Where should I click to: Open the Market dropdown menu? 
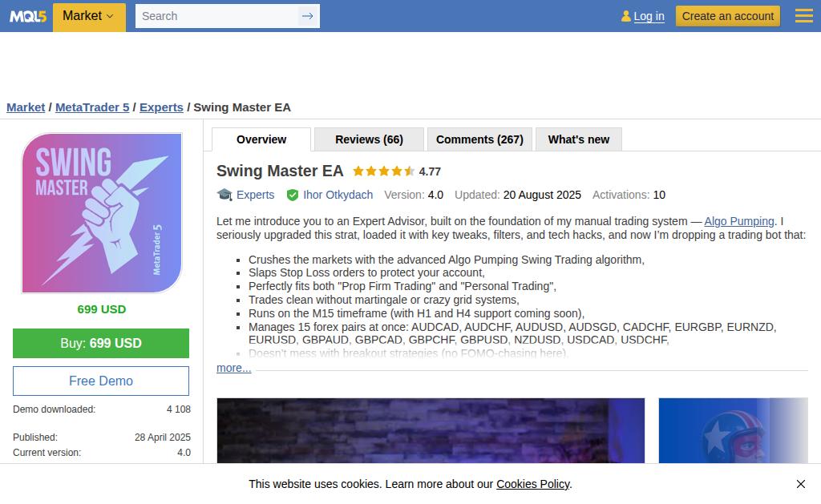[89, 16]
